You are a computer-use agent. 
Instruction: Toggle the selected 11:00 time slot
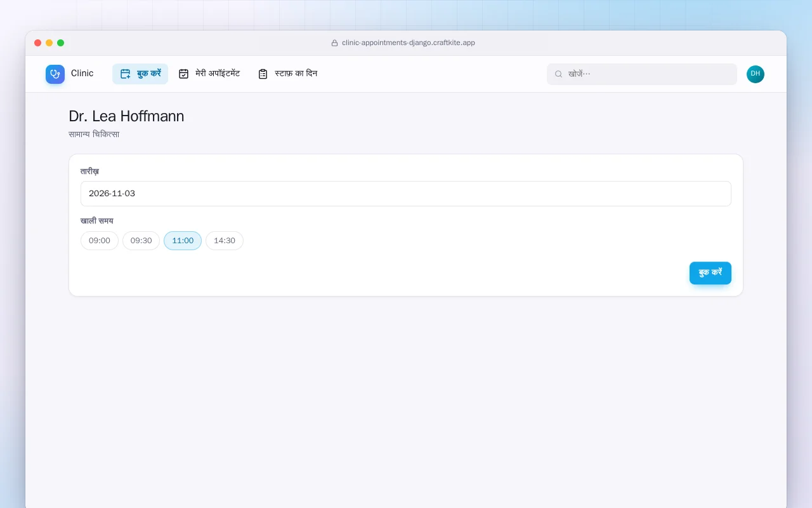pos(183,241)
